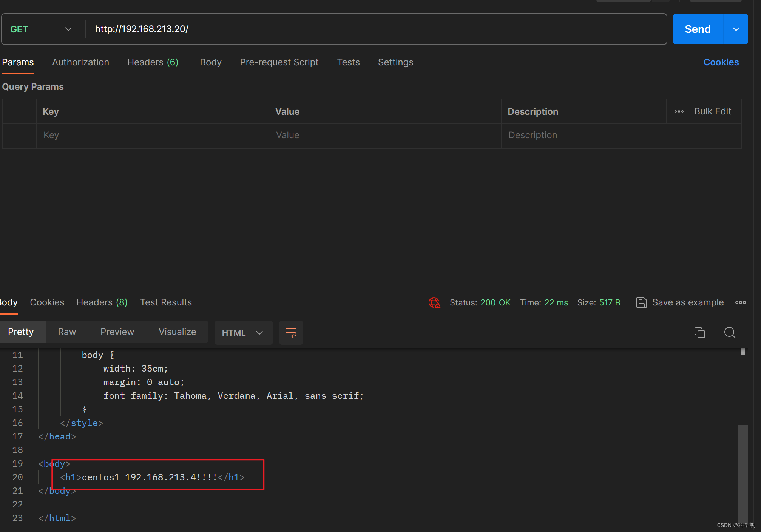Toggle the word wrap icon
Viewport: 761px width, 532px height.
(291, 333)
